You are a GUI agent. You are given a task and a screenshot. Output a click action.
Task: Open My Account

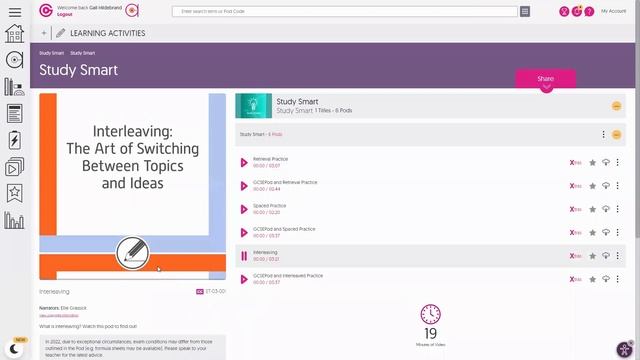pos(613,11)
